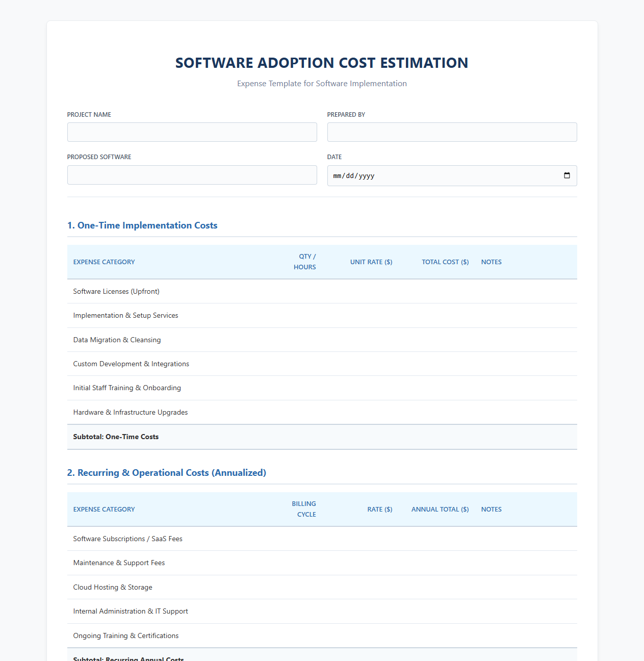Select the Ongoing Training & Certifications row
Screen dimensions: 644x661
pos(322,635)
